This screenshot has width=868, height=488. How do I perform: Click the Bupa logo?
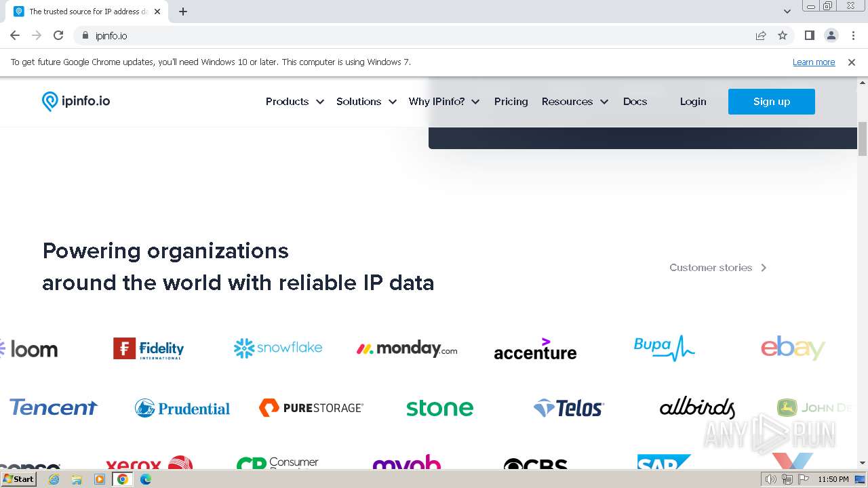click(x=664, y=348)
